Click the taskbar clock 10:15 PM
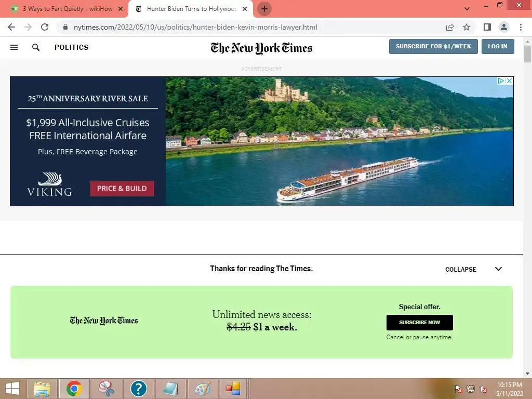Viewport: 532px width, 399px height. tap(509, 385)
